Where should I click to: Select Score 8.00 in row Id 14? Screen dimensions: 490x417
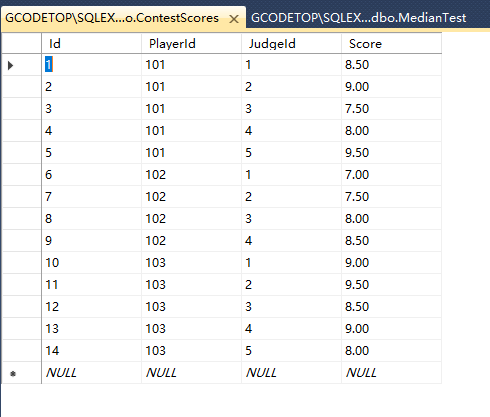[392, 351]
